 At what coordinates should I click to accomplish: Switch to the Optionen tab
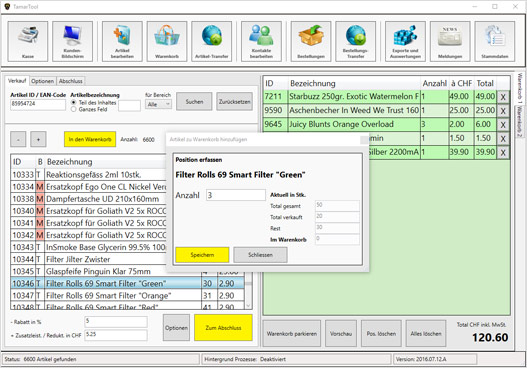42,81
